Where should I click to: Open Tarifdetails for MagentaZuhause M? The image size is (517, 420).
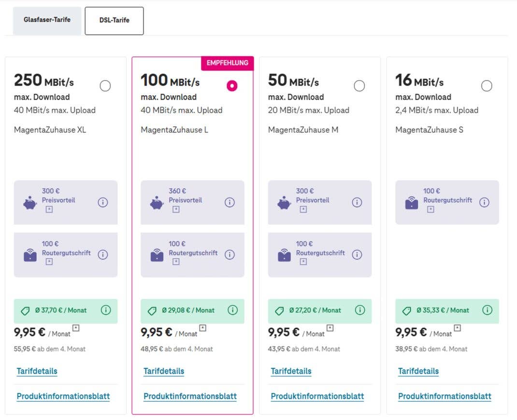291,371
